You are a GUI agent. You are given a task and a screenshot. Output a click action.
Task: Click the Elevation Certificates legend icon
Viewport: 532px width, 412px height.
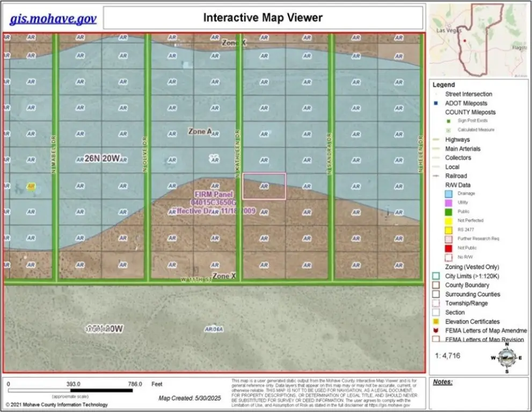436,321
